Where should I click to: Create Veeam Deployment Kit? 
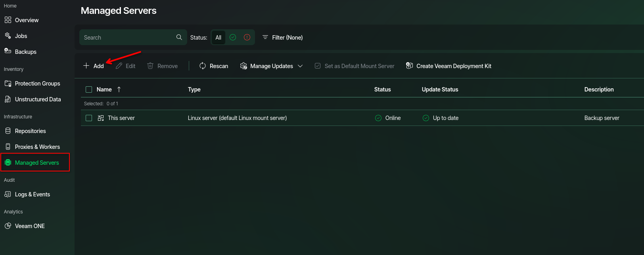click(x=448, y=66)
